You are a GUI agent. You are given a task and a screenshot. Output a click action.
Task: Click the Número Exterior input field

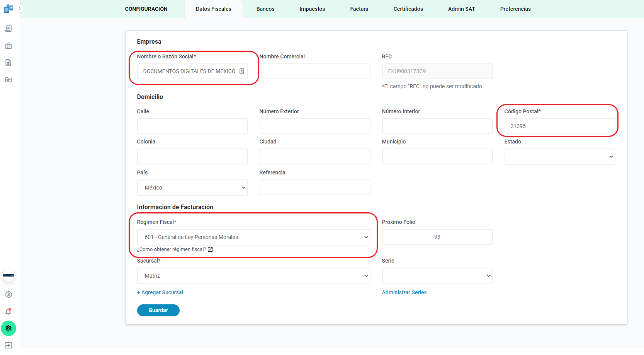315,126
